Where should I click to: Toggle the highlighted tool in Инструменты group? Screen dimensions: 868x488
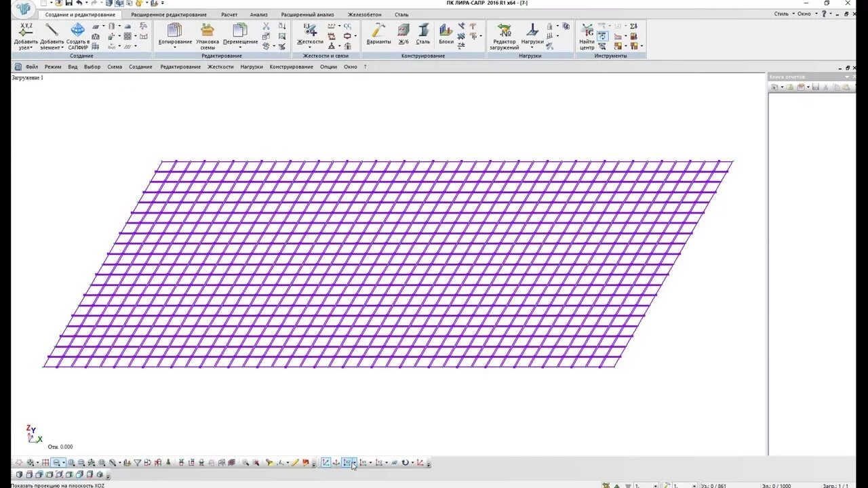point(602,36)
